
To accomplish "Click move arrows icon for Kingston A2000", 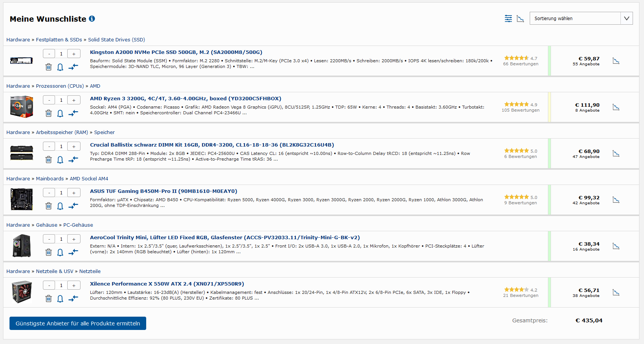I will click(73, 67).
